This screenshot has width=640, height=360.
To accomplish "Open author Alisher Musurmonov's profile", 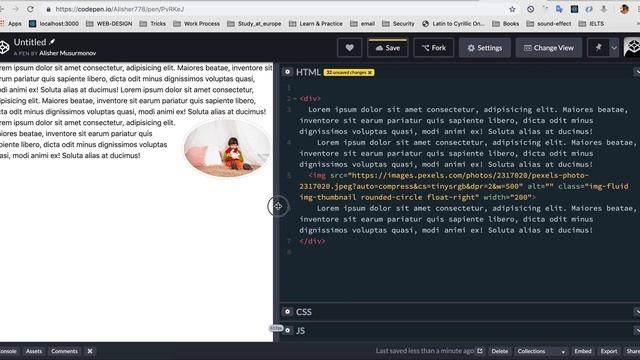I will pos(67,53).
